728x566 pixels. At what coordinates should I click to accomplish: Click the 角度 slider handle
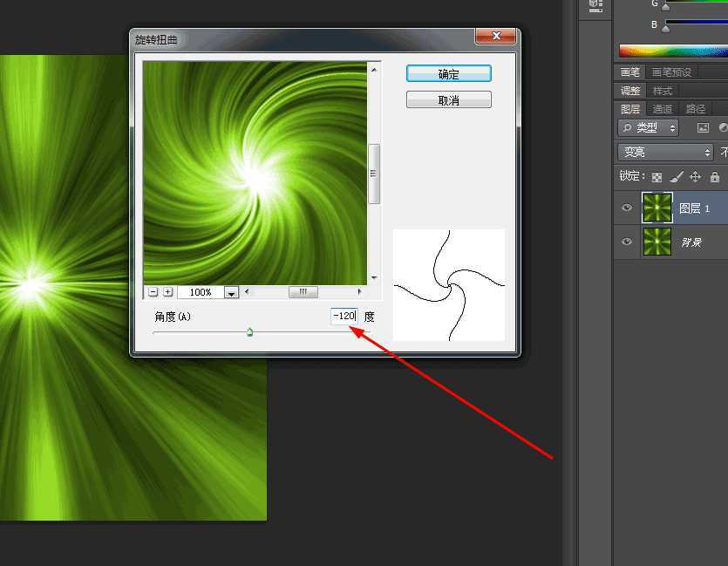coord(249,331)
